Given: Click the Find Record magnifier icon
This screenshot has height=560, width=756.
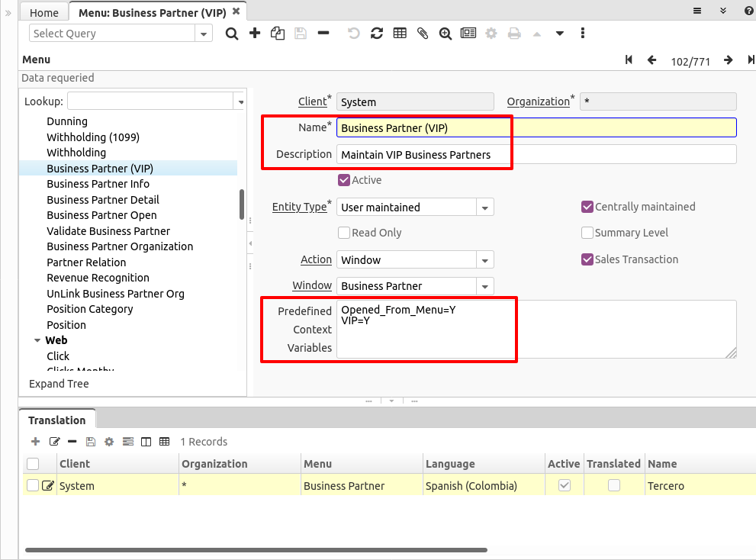Looking at the screenshot, I should pos(232,34).
